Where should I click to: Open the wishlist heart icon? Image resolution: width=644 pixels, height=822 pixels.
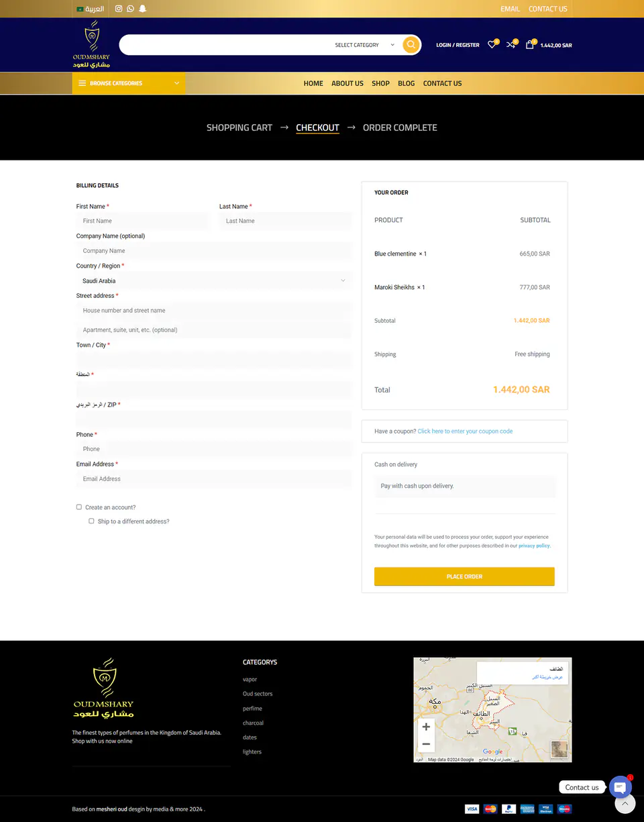492,45
